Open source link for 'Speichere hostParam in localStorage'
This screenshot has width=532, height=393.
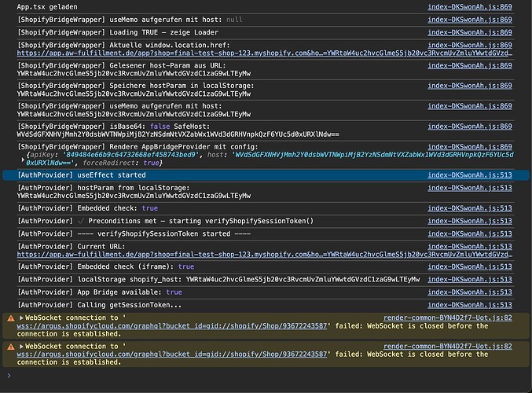[470, 86]
